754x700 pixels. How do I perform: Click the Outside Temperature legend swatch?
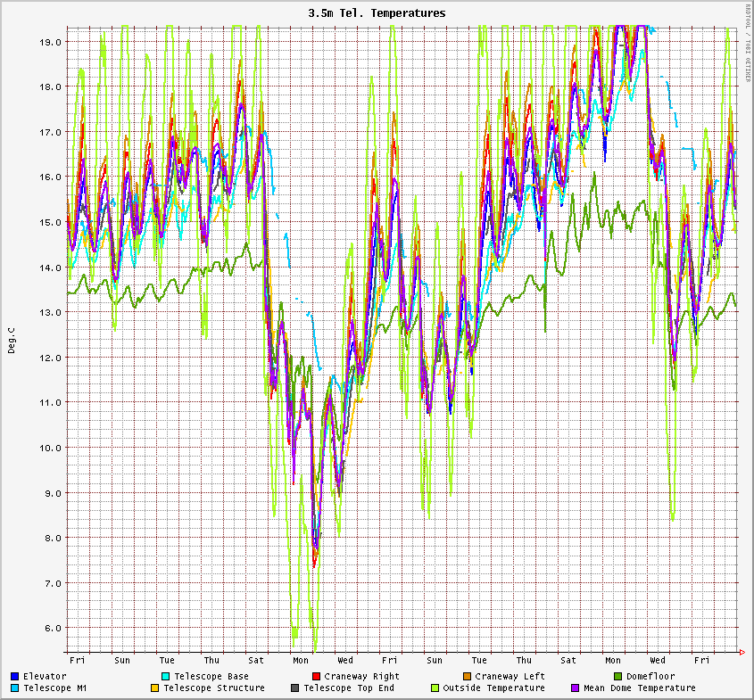point(435,688)
